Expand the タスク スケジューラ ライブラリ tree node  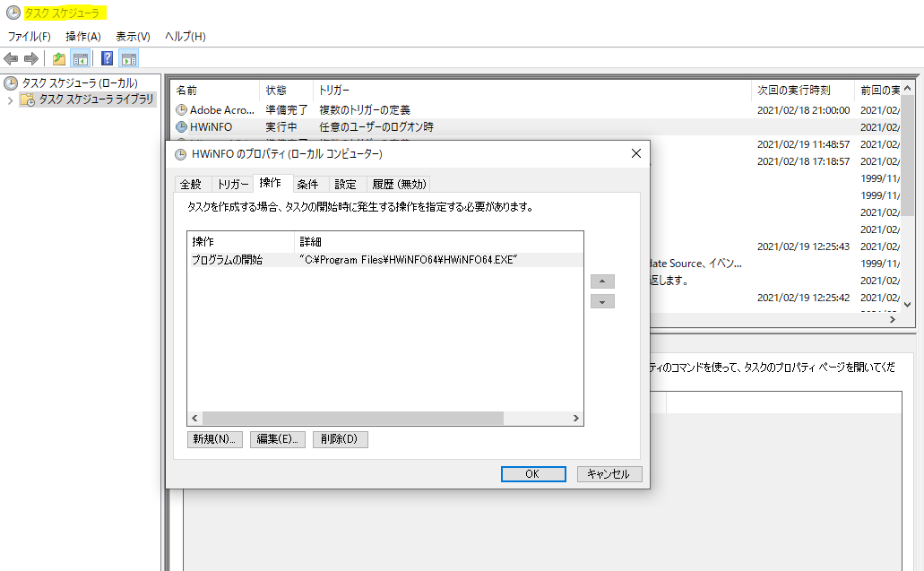[10, 100]
